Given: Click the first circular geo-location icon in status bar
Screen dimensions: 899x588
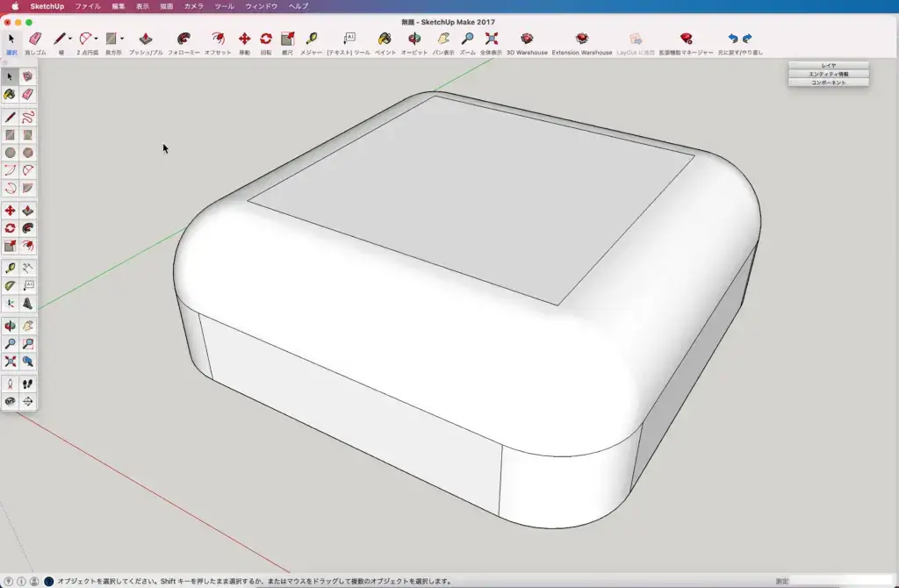Looking at the screenshot, I should click(x=9, y=581).
